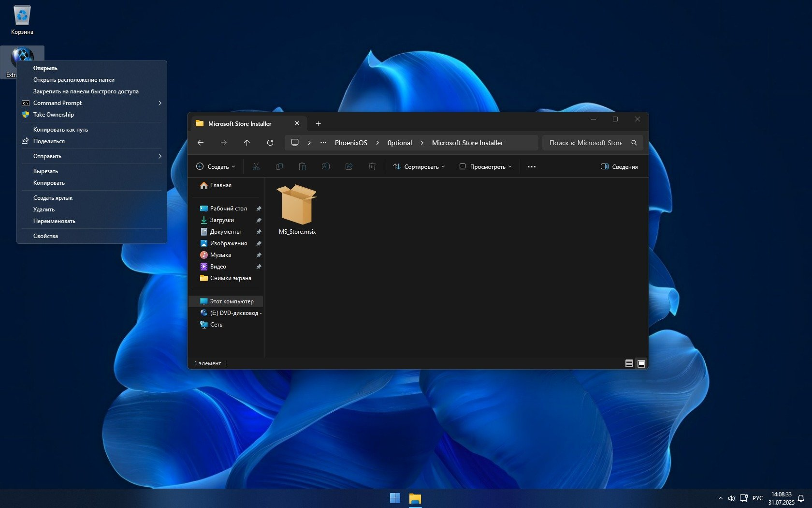This screenshot has width=812, height=508.
Task: Expand the Сортировать dropdown
Action: pyautogui.click(x=419, y=167)
